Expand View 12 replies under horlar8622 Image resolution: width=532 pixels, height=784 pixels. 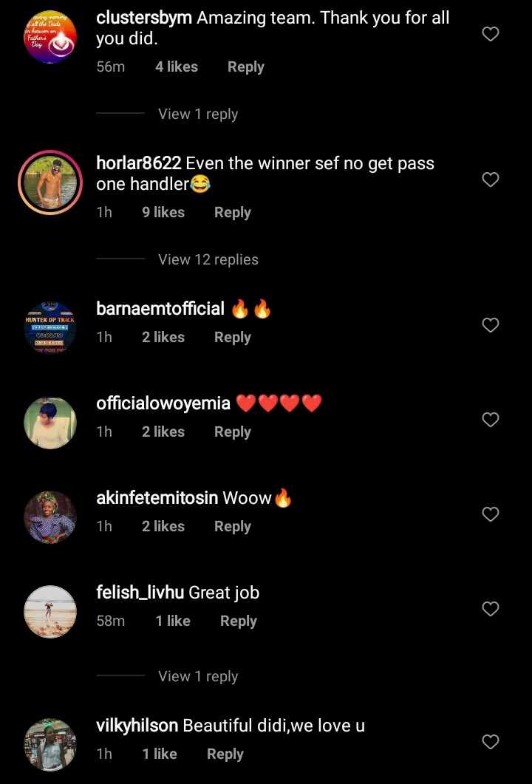(208, 259)
